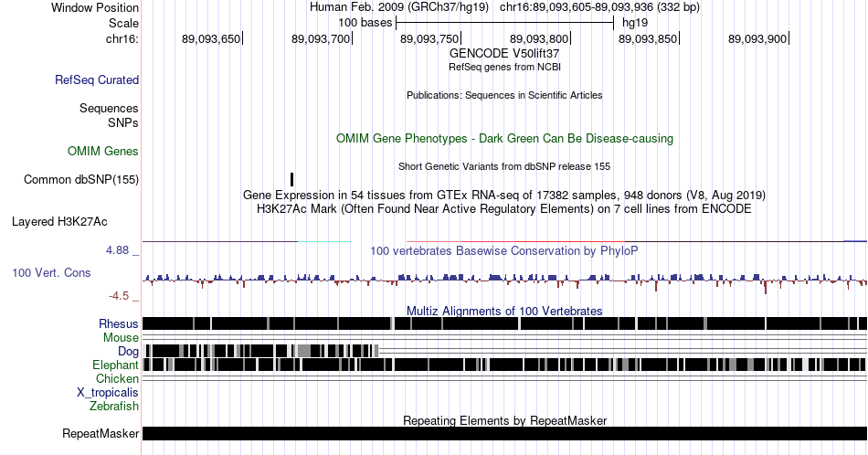Click the Human Feb. 2009 assembly text

[x=399, y=7]
